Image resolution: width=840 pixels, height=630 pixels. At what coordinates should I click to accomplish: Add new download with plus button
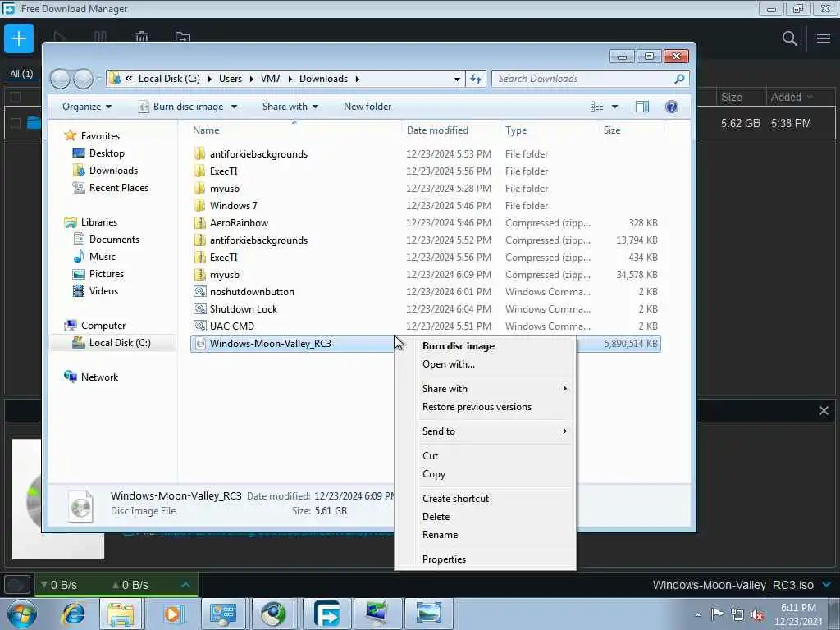click(19, 39)
